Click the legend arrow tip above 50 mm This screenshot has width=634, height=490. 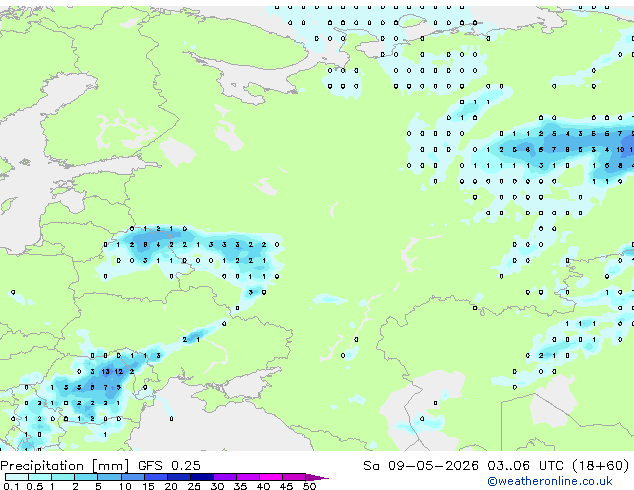click(x=317, y=477)
